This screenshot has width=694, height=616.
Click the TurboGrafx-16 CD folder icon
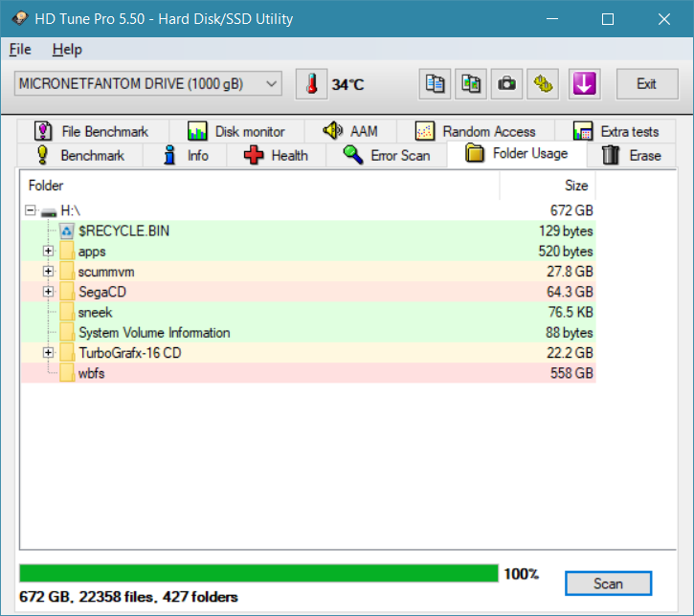67,353
